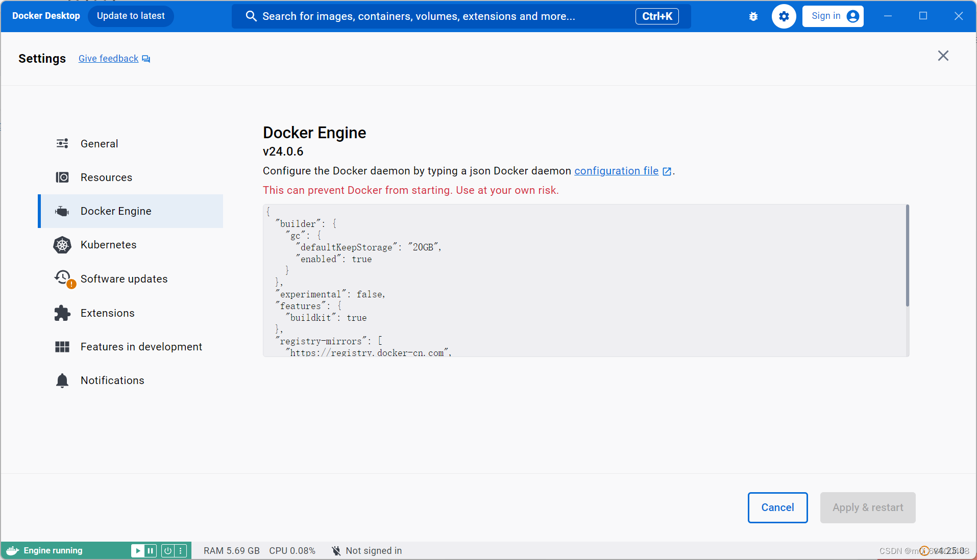Click the "defaultKeepStorage" line in editor

tap(369, 247)
